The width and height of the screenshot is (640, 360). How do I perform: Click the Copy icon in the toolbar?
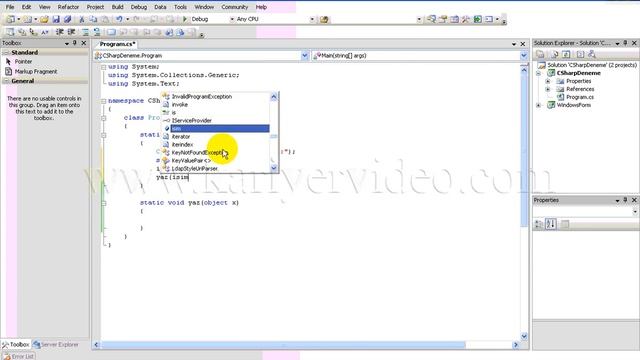93,19
